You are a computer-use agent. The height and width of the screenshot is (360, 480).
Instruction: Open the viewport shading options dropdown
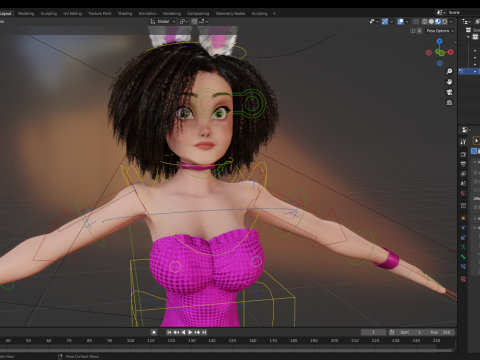click(451, 22)
